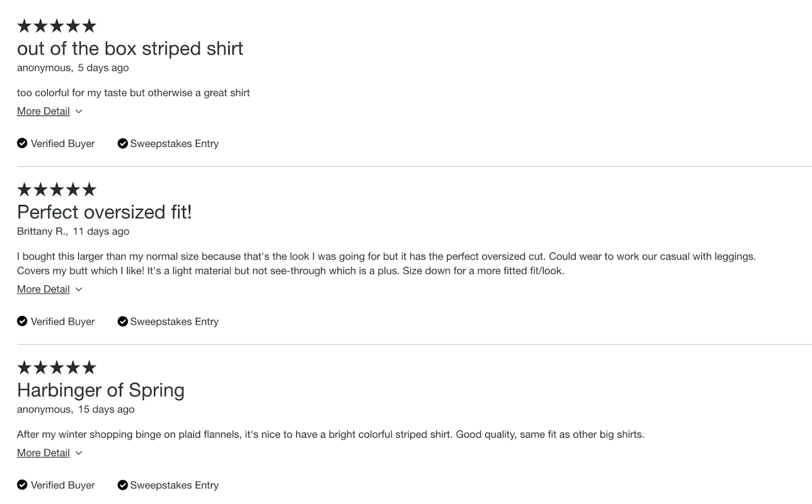Click Sweepstakes Entry checkmark on Brittany R. review

pyautogui.click(x=122, y=321)
